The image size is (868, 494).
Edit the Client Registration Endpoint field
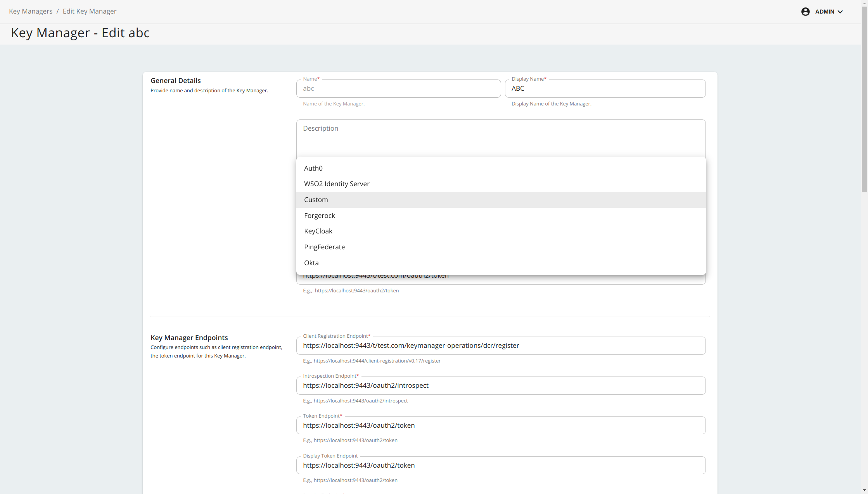pyautogui.click(x=501, y=345)
